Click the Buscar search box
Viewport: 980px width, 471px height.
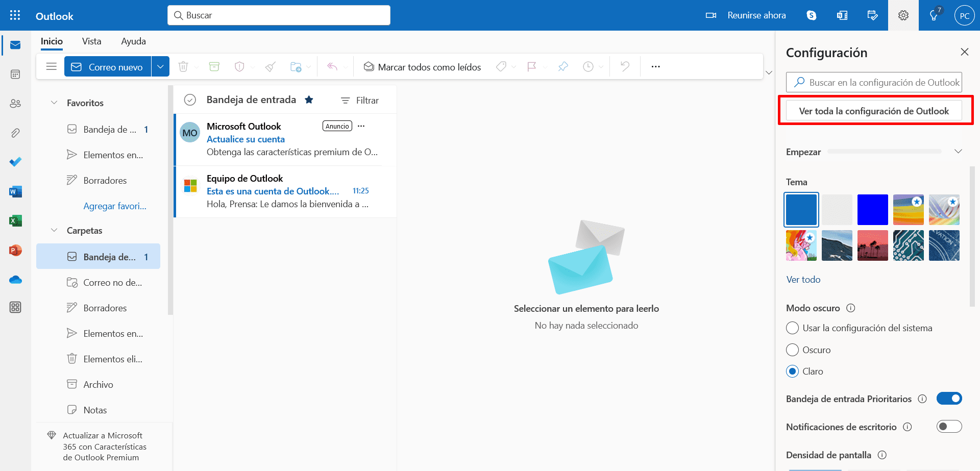(x=279, y=15)
